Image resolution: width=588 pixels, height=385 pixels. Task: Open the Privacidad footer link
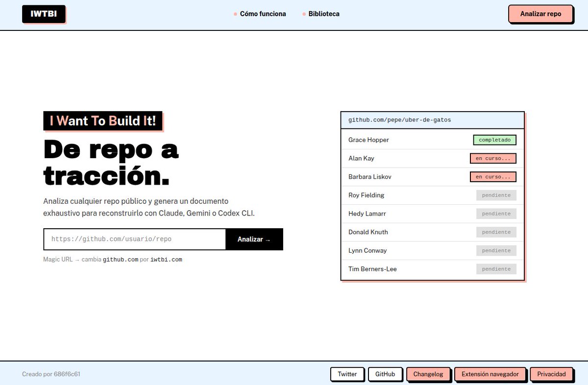[x=551, y=374]
